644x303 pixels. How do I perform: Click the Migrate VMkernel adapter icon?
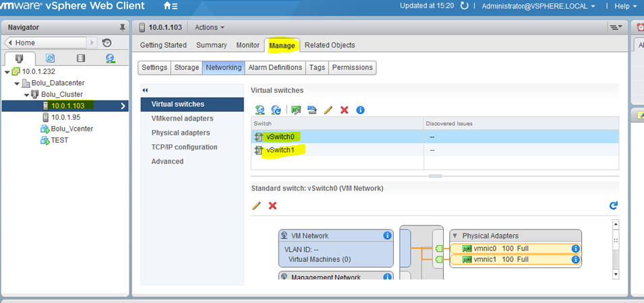(x=312, y=110)
